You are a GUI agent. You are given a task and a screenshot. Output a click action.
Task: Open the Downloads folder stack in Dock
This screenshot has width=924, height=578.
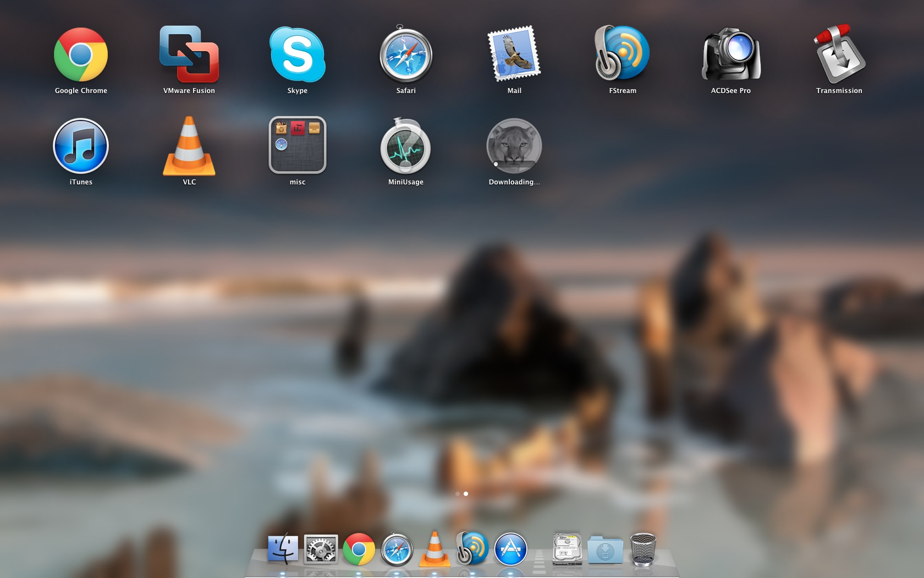tap(605, 550)
